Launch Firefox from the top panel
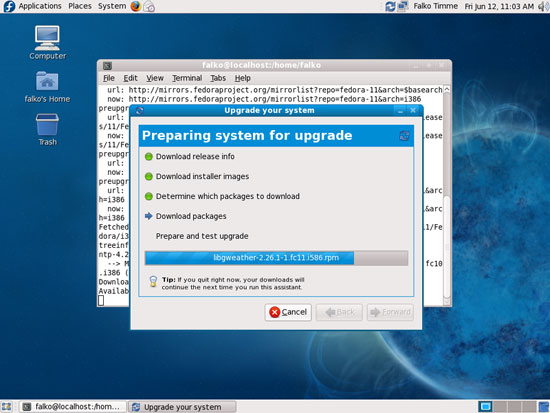 [135, 6]
